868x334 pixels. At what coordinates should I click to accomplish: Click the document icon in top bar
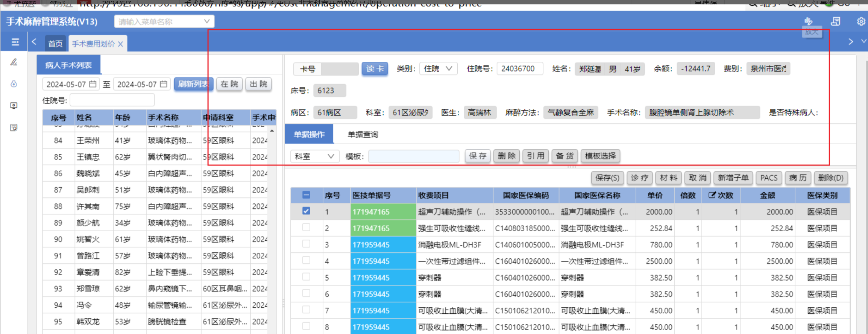pyautogui.click(x=835, y=21)
